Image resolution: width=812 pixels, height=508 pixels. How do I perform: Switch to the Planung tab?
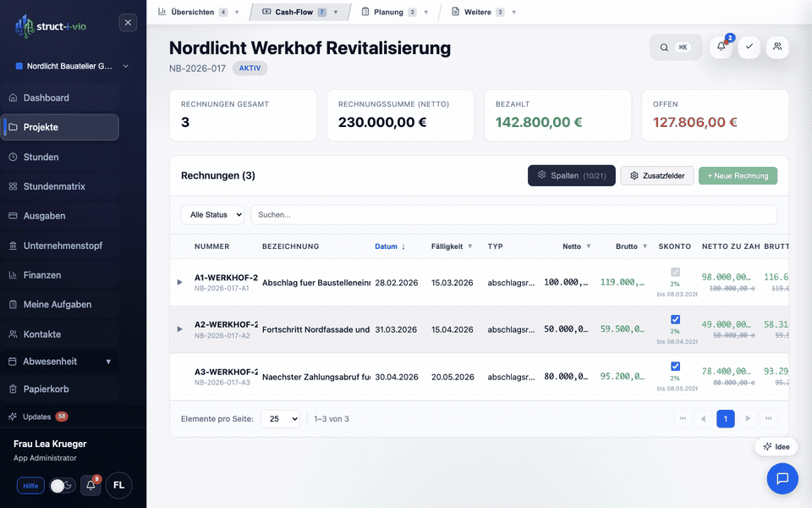click(387, 12)
